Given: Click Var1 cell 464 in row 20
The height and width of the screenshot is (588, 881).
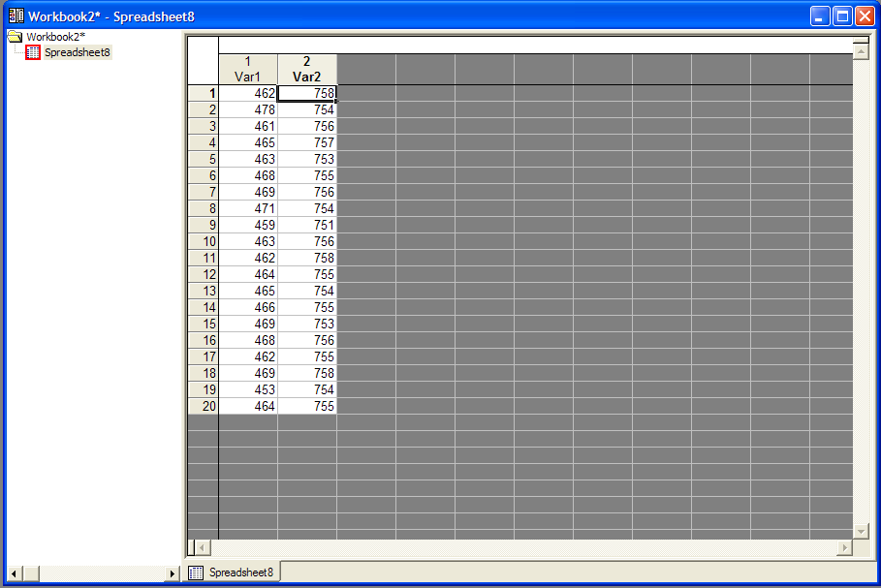Looking at the screenshot, I should click(x=248, y=406).
